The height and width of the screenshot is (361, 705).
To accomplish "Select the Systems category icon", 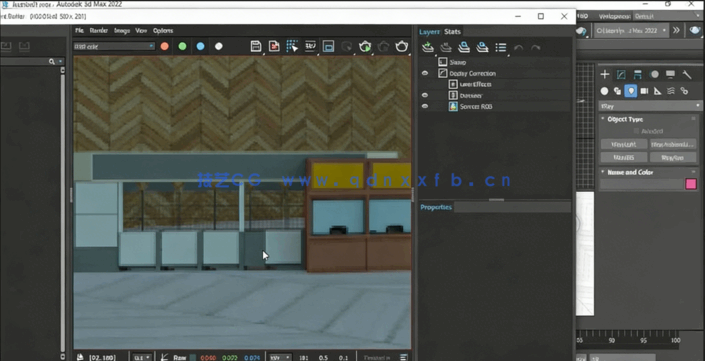I will tap(684, 91).
